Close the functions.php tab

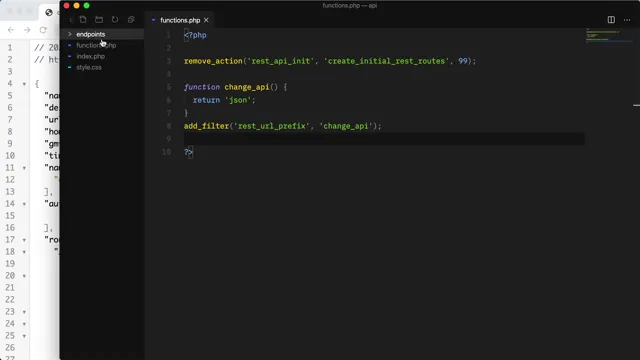pos(206,20)
